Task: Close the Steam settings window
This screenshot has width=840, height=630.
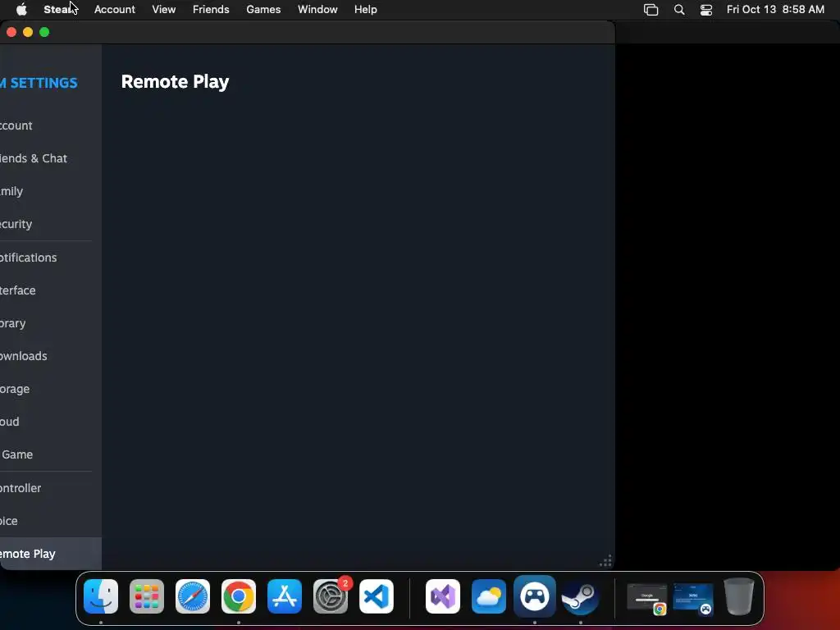Action: pyautogui.click(x=11, y=32)
